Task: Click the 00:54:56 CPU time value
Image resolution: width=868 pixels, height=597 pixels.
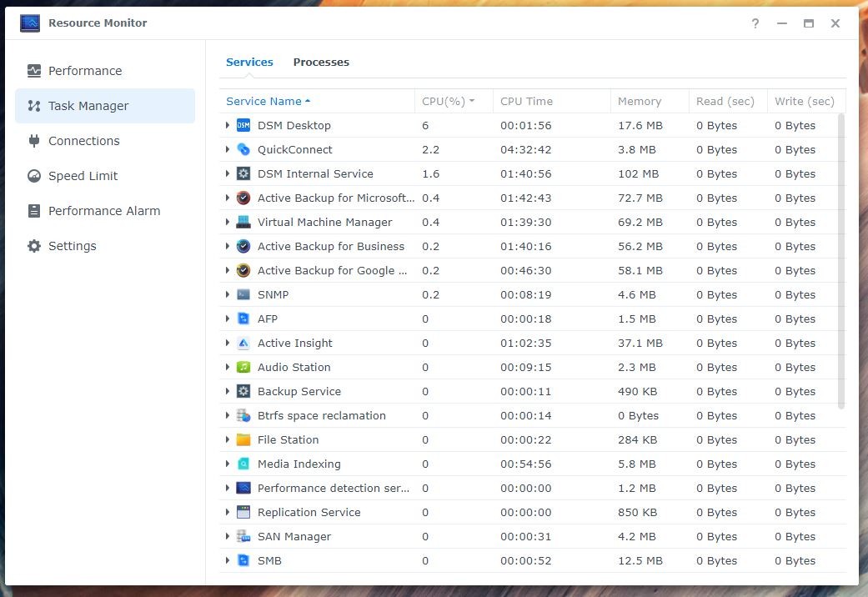Action: point(526,464)
